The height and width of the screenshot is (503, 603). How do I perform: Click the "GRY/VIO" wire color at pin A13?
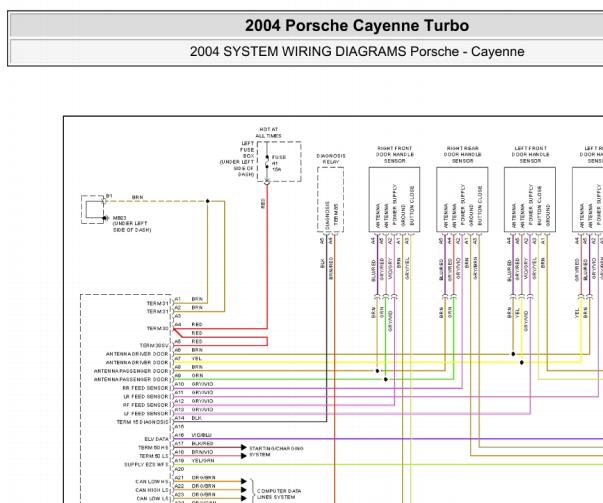tap(202, 410)
